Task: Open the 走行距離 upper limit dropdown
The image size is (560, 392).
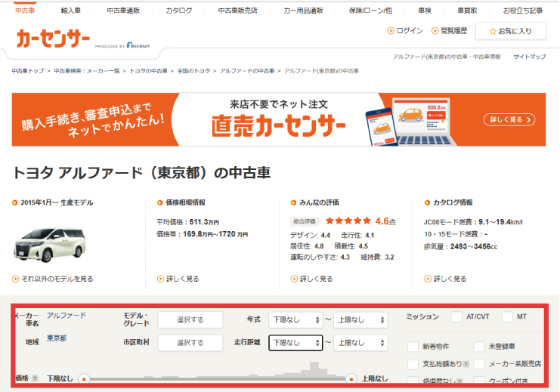Action: [x=360, y=343]
